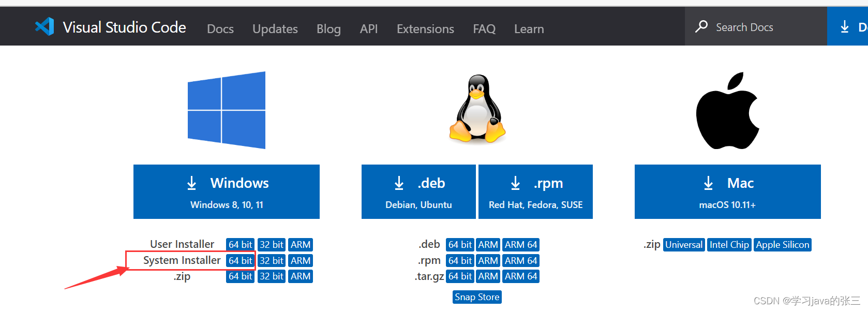This screenshot has width=868, height=311.
Task: Select Windows .zip 32 bit
Action: point(272,276)
